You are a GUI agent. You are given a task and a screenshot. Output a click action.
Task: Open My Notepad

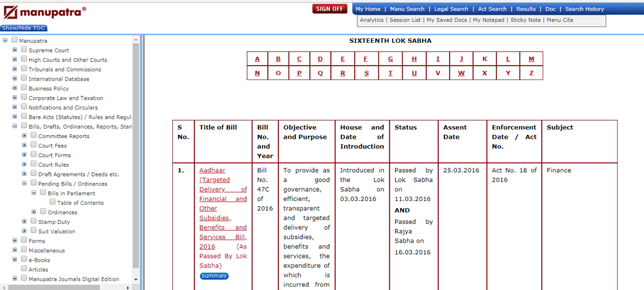[488, 20]
